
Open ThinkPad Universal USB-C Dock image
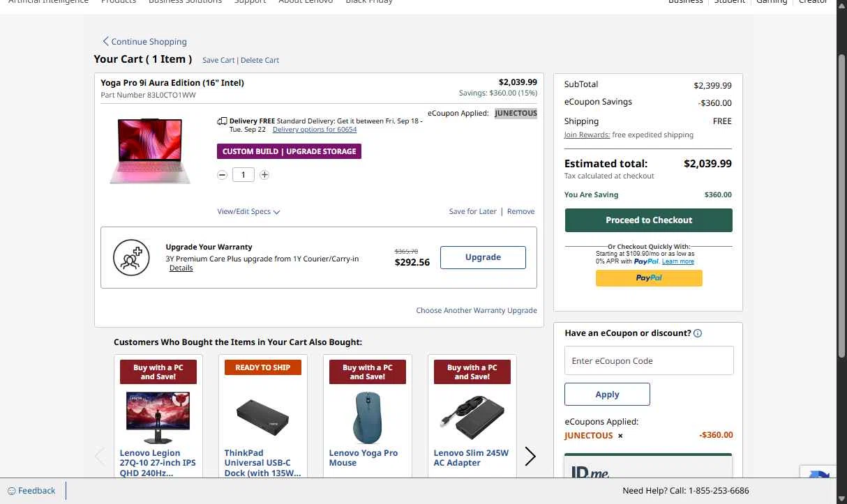263,417
